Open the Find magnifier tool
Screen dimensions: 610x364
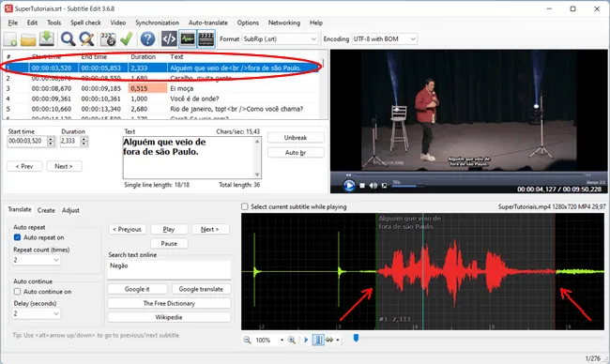69,38
